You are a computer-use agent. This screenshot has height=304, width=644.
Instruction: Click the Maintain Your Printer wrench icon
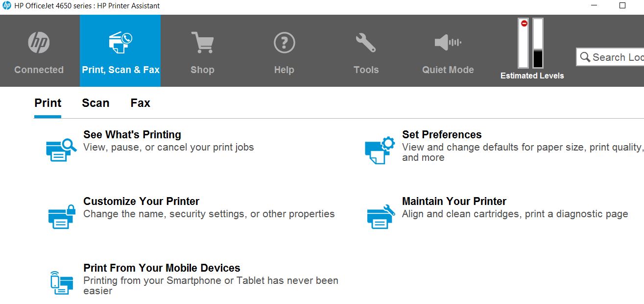point(381,216)
